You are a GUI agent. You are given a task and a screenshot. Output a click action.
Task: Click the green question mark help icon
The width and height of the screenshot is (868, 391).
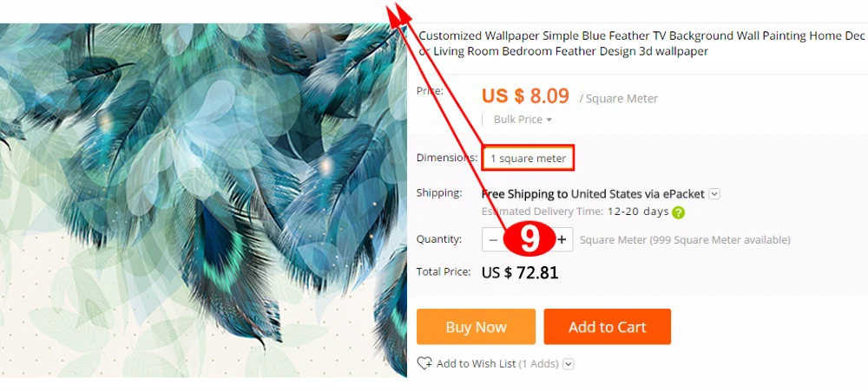pyautogui.click(x=678, y=212)
